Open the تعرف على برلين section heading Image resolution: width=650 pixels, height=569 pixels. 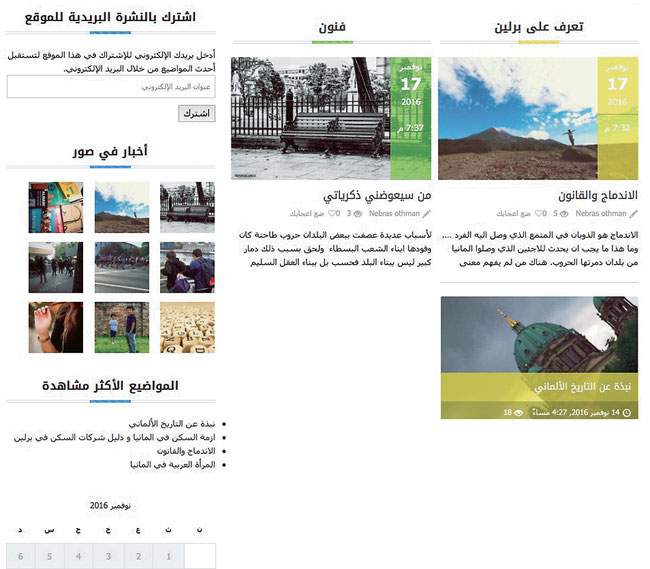pos(538,27)
